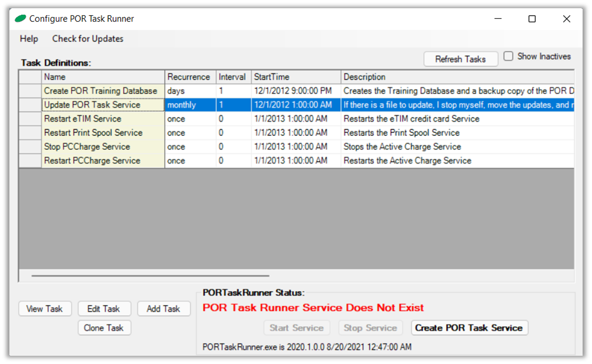Enable the Show Inactives checkbox
The width and height of the screenshot is (592, 364).
pos(509,56)
